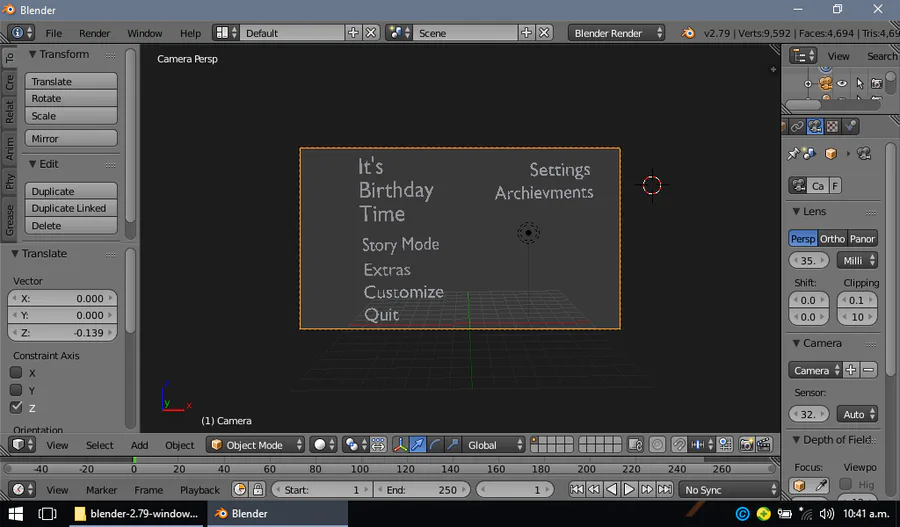Collapse the Depth of Field panel
The image size is (900, 527).
coord(796,440)
